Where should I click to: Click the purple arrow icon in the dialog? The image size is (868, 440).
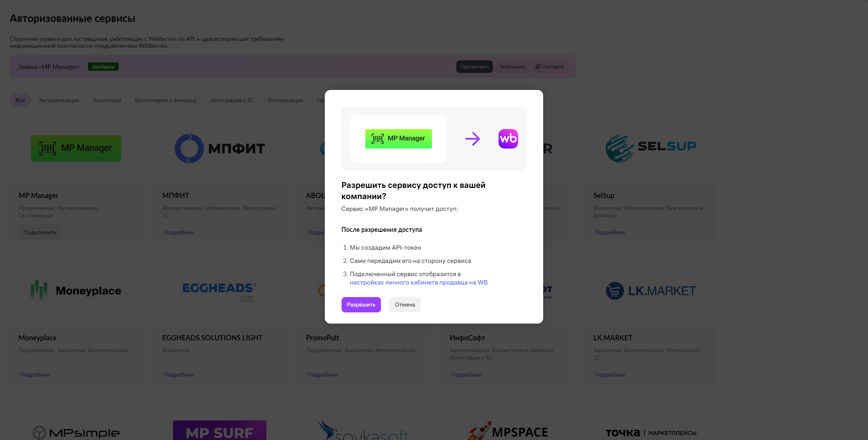coord(473,138)
